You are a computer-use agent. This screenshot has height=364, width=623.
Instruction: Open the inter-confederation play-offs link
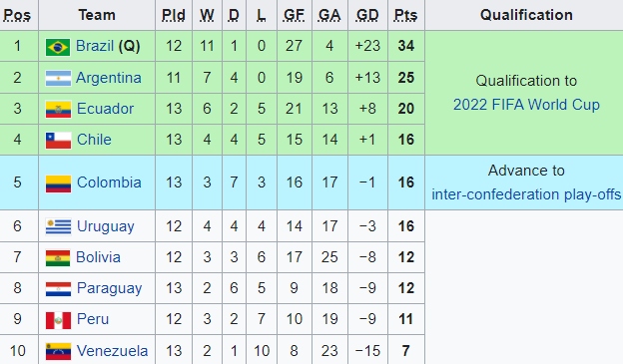[x=526, y=194]
